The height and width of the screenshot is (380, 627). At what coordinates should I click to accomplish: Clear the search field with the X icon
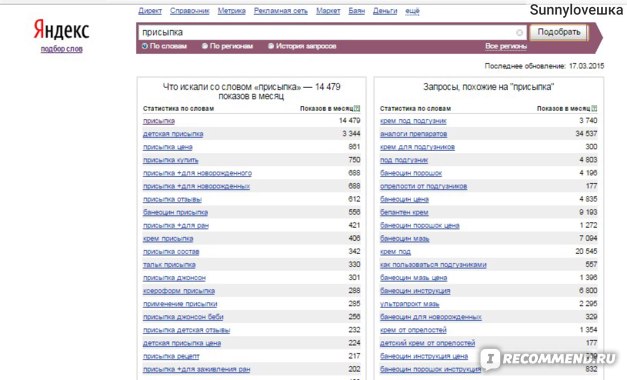pos(519,33)
